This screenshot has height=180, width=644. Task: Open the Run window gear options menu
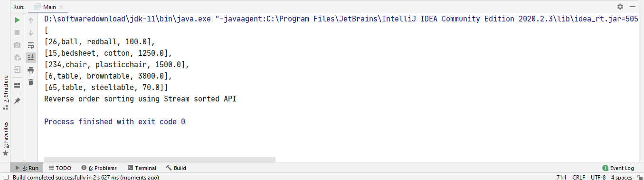tap(620, 7)
